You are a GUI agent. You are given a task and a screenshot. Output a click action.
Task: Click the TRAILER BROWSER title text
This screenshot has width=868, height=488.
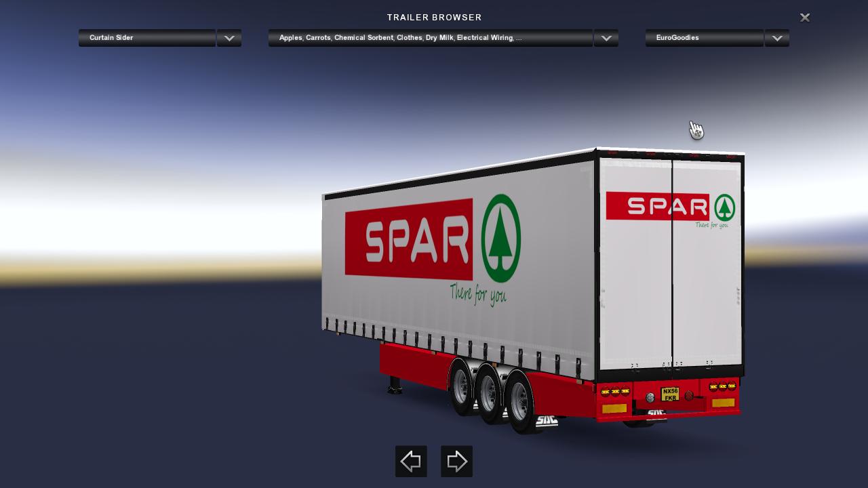[x=434, y=18]
